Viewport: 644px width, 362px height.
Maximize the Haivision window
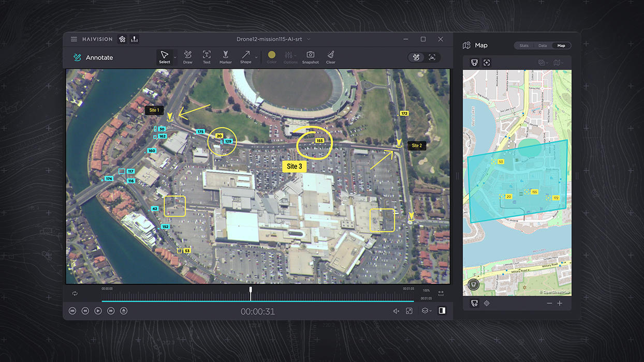423,39
